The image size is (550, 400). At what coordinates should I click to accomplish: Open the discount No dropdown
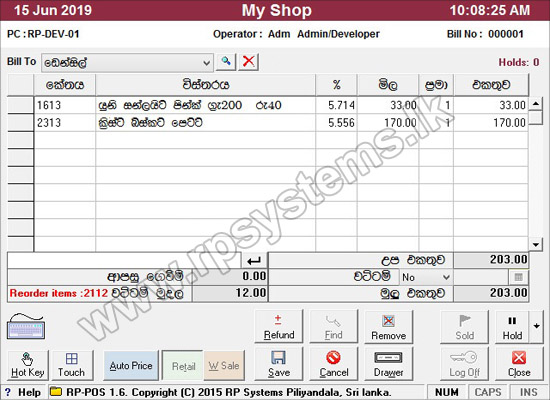[x=426, y=277]
